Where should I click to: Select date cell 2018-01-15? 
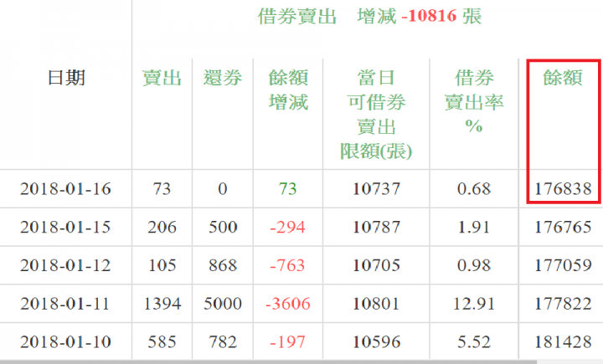[x=66, y=227]
